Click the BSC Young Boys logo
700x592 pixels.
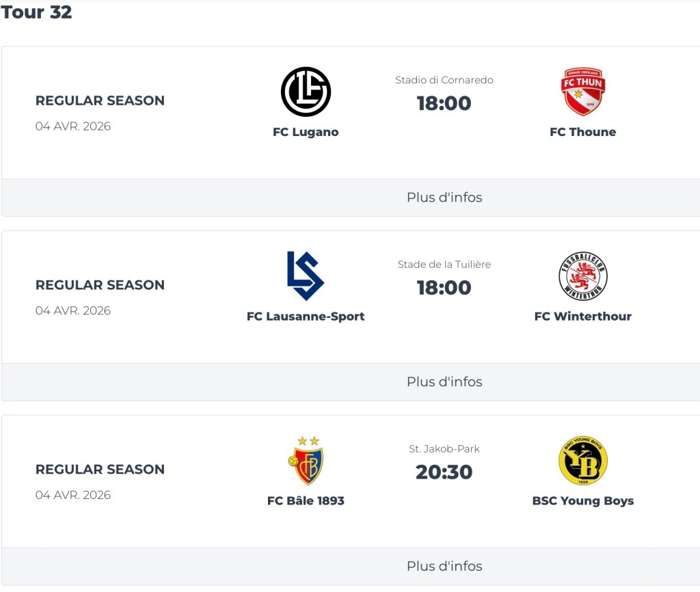(582, 461)
